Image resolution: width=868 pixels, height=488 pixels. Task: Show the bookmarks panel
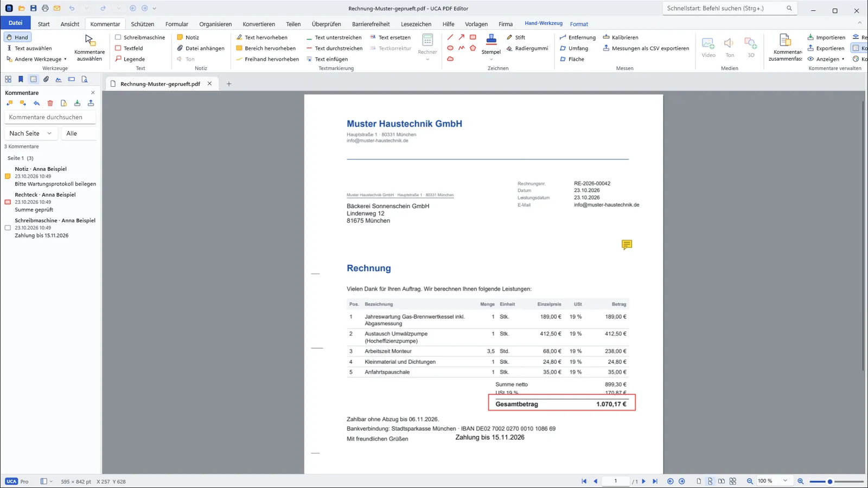21,79
